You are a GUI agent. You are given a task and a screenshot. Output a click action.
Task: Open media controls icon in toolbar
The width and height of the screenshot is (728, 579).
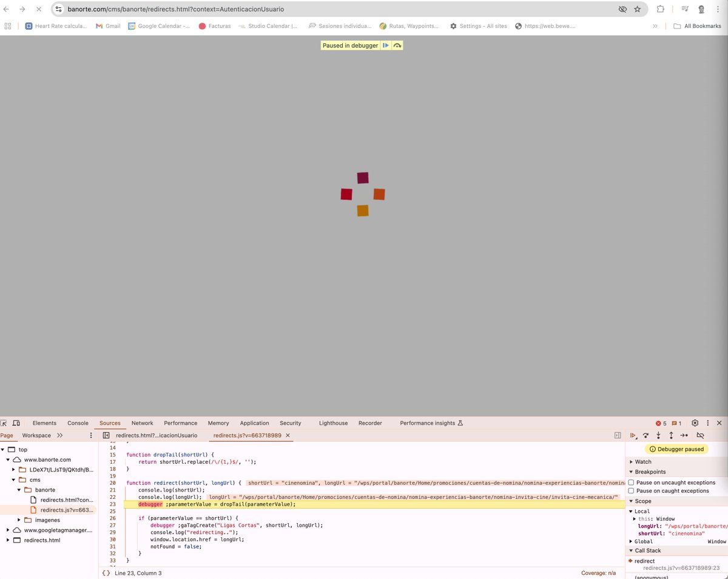pos(685,9)
